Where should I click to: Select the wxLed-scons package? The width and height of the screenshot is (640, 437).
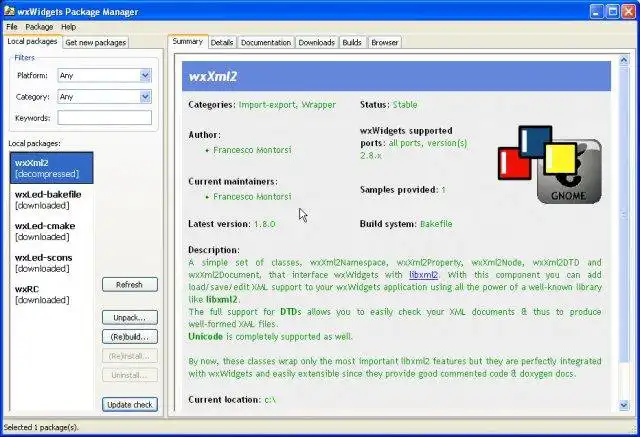(x=51, y=263)
